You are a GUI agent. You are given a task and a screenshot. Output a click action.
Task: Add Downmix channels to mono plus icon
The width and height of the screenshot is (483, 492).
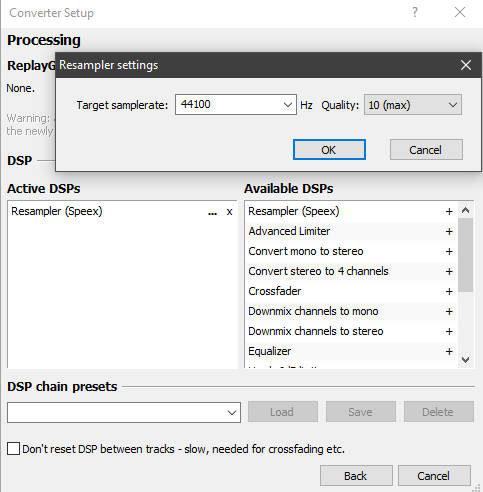coord(449,311)
